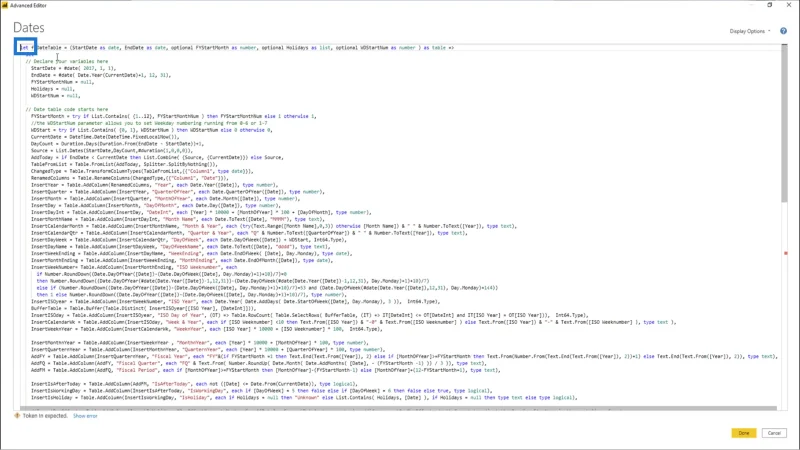Click the Advanced Editor icon in the title bar
The width and height of the screenshot is (800, 450).
tap(5, 5)
